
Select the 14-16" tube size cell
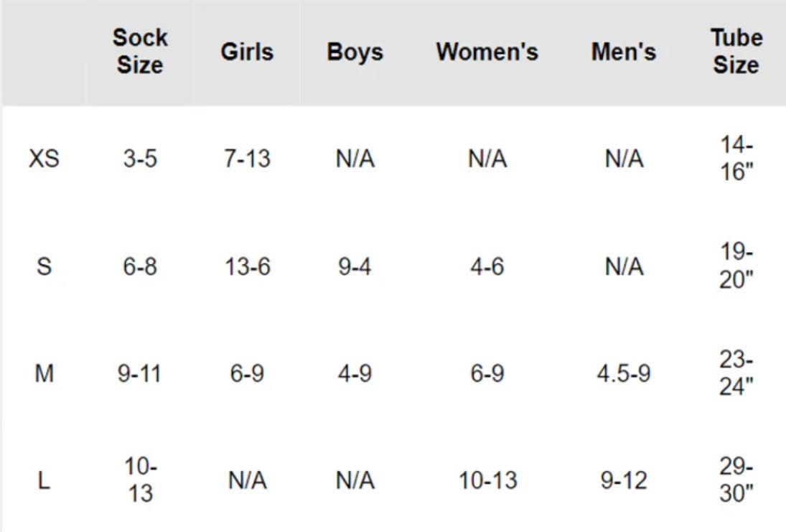pos(736,159)
